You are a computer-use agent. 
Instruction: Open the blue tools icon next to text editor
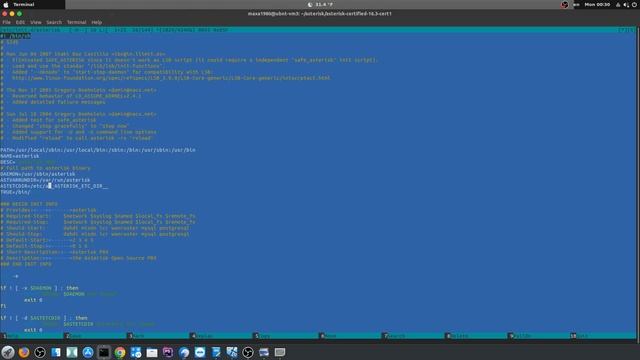pos(232,352)
